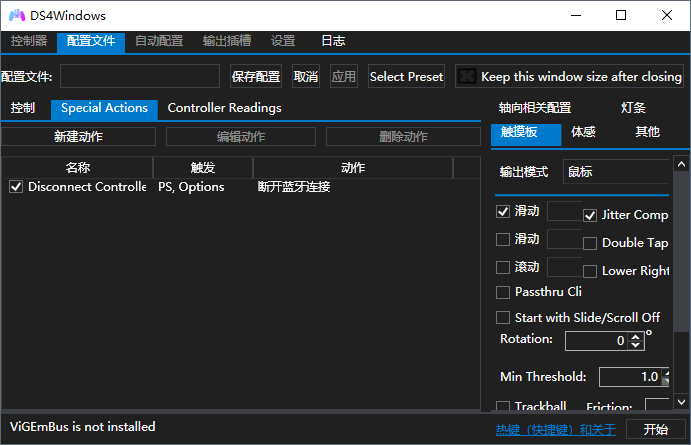Switch to the 控制 sub-tab
691x445 pixels.
(23, 108)
